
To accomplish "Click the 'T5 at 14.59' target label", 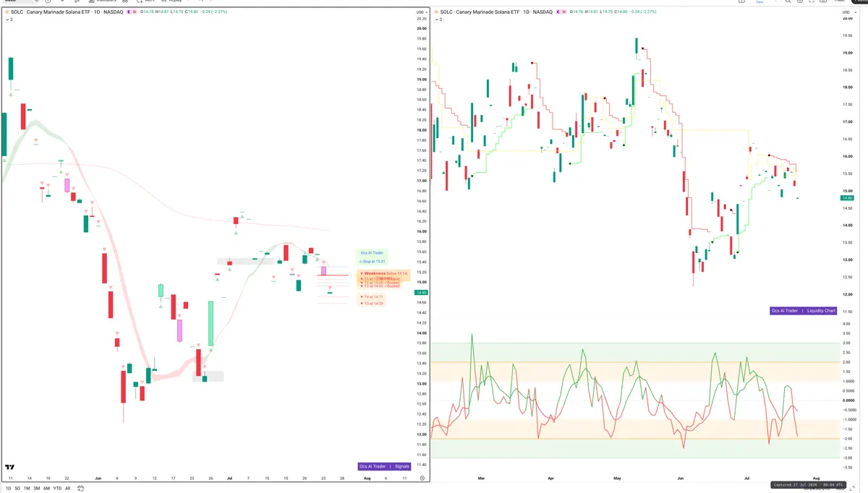I will [373, 304].
